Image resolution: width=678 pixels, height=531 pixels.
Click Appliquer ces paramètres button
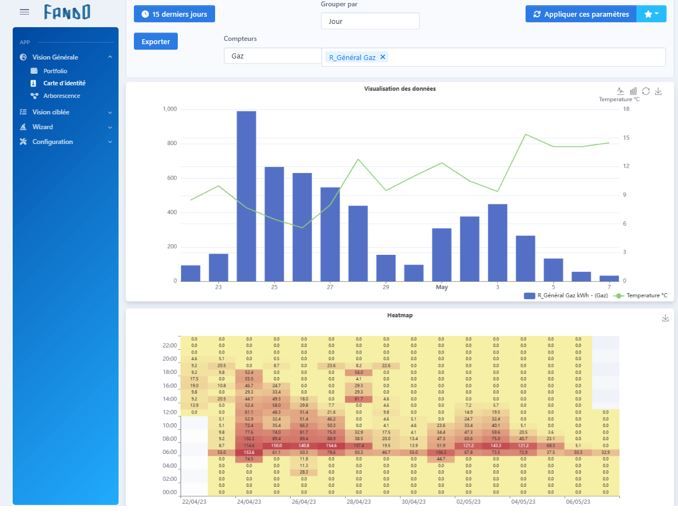click(581, 14)
